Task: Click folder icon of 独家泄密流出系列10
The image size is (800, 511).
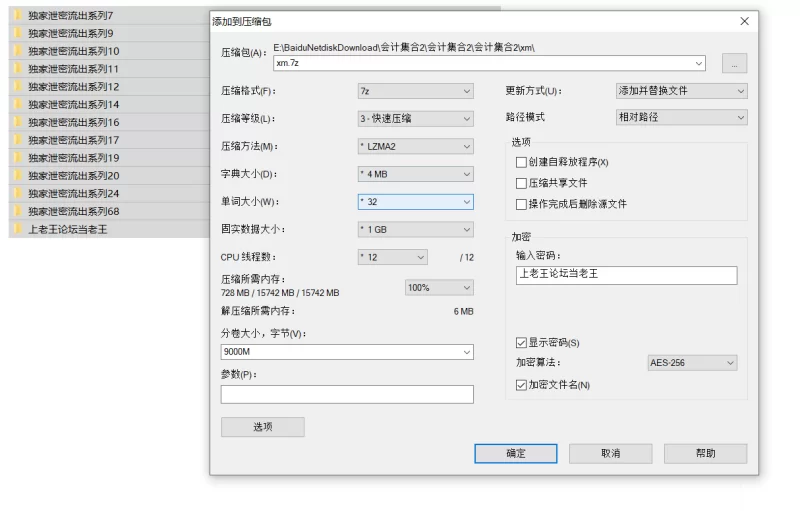Action: click(x=18, y=51)
